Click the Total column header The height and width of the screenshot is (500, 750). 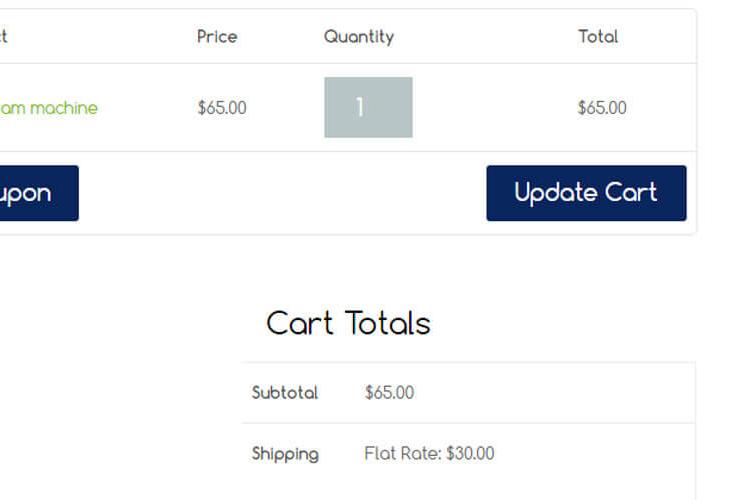[598, 36]
